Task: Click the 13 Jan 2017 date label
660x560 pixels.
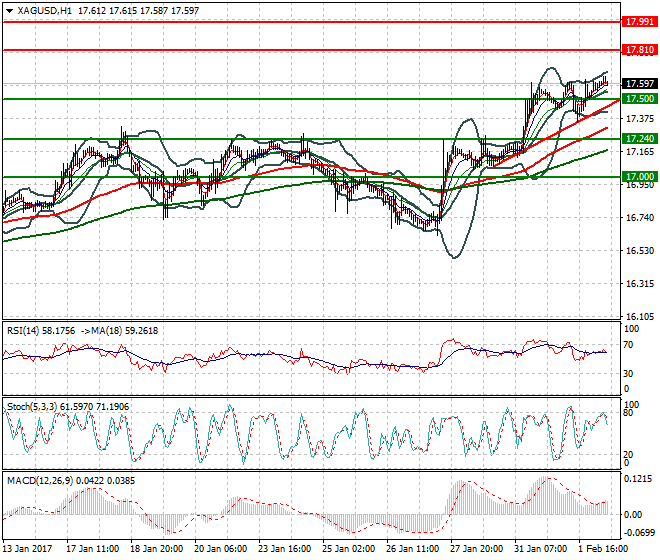Action: pyautogui.click(x=27, y=549)
